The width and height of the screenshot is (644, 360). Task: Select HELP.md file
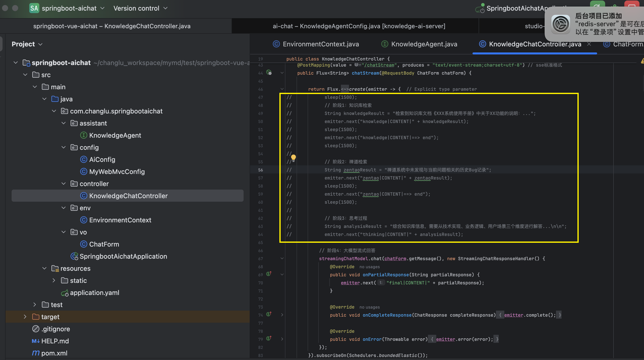(x=55, y=341)
